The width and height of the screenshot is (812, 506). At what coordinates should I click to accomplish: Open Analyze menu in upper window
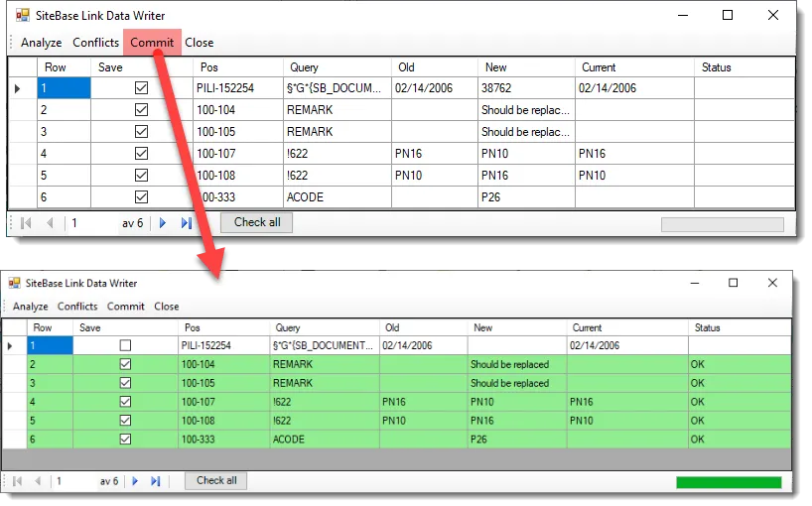click(x=42, y=43)
